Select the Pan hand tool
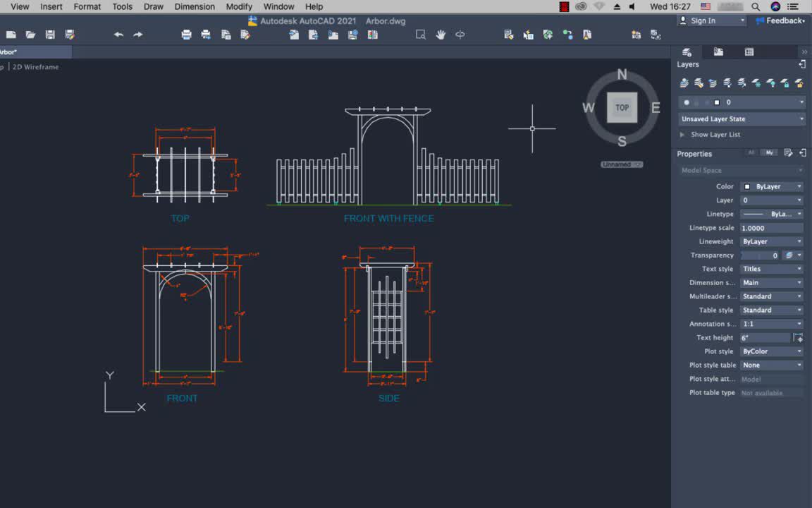Screen dimensions: 812x508 click(441, 35)
